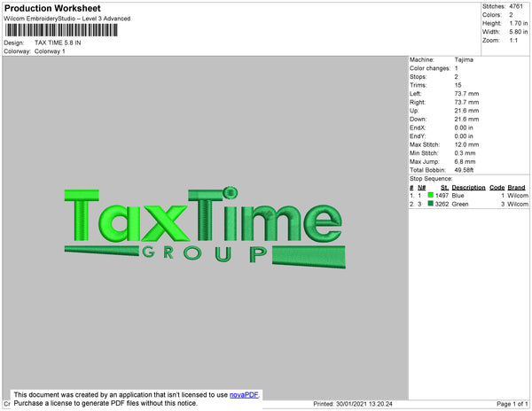Click the Total Bobbin value 49.58ft
The image size is (532, 411).
(x=464, y=170)
